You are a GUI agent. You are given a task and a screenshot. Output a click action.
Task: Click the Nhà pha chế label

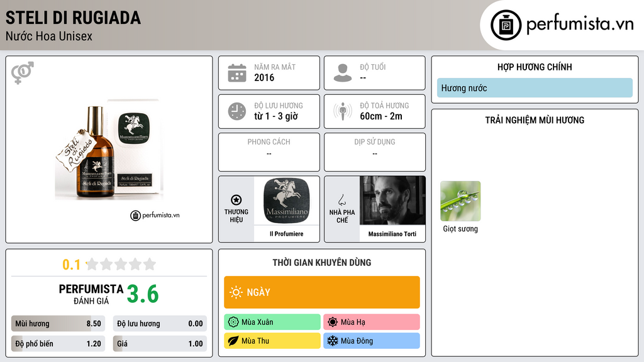click(x=342, y=216)
